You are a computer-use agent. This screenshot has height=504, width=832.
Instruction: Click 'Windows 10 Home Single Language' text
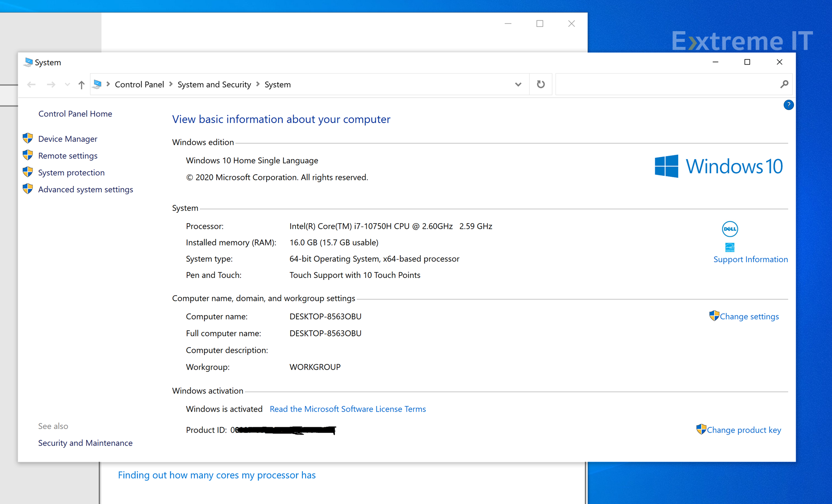[252, 160]
